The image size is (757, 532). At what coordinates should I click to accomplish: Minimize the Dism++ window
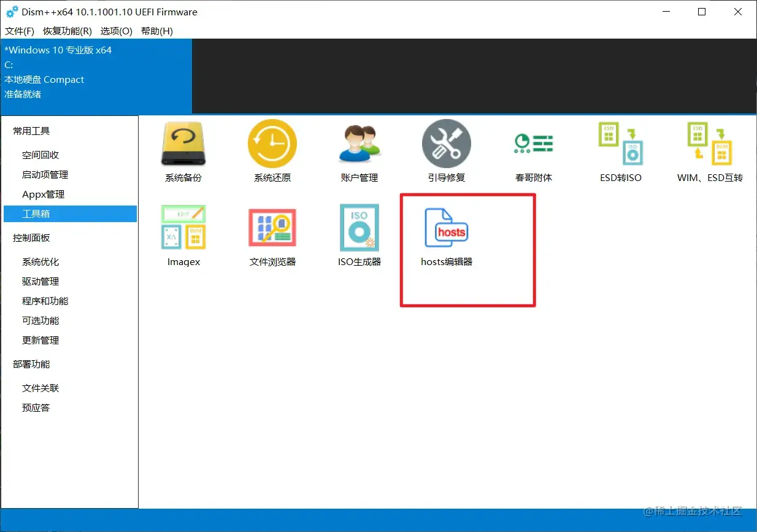667,12
